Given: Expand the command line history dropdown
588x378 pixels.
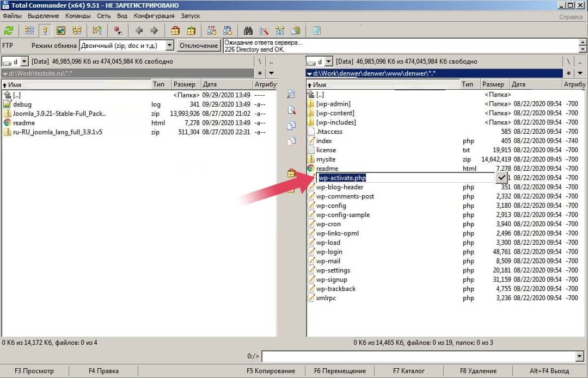Looking at the screenshot, I should pos(579,357).
